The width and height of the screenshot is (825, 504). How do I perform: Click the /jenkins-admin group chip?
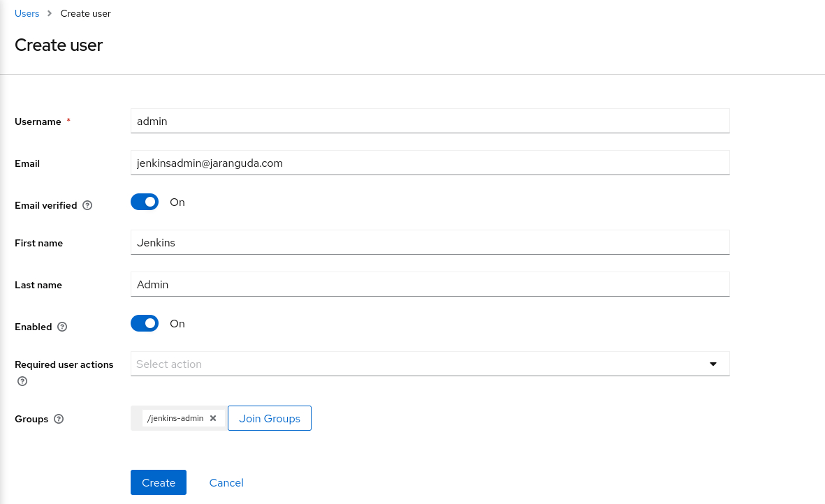click(x=175, y=418)
